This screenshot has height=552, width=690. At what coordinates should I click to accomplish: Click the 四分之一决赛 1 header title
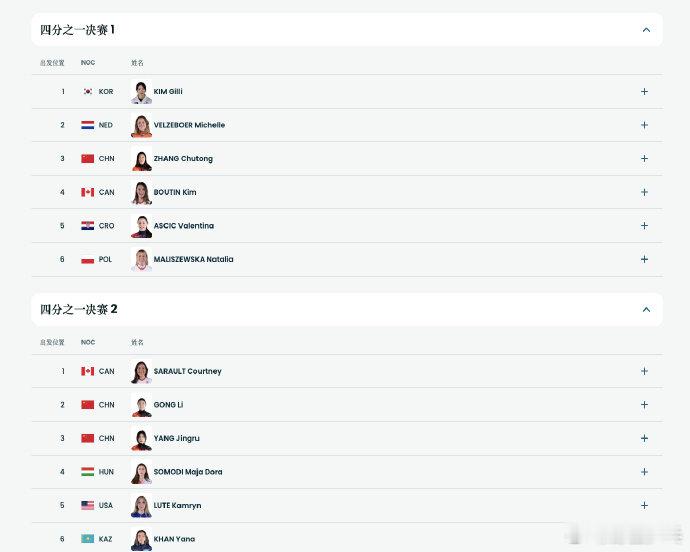click(78, 30)
